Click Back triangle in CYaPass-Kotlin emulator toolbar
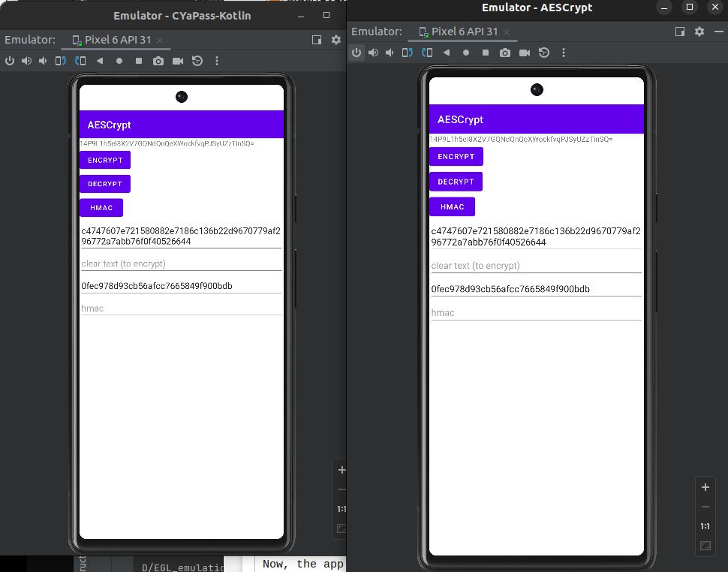 [100, 61]
